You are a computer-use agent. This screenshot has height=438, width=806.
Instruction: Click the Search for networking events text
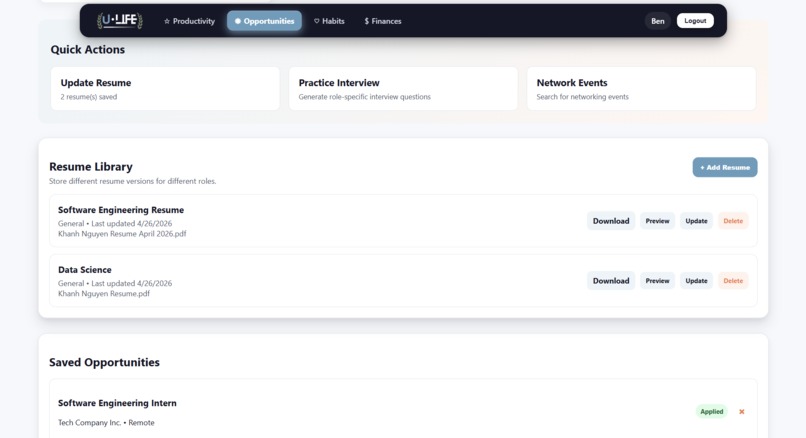(x=582, y=97)
